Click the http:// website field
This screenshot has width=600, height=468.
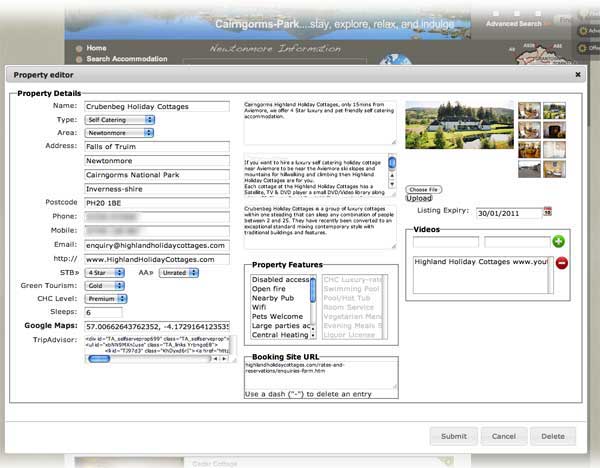(x=157, y=259)
